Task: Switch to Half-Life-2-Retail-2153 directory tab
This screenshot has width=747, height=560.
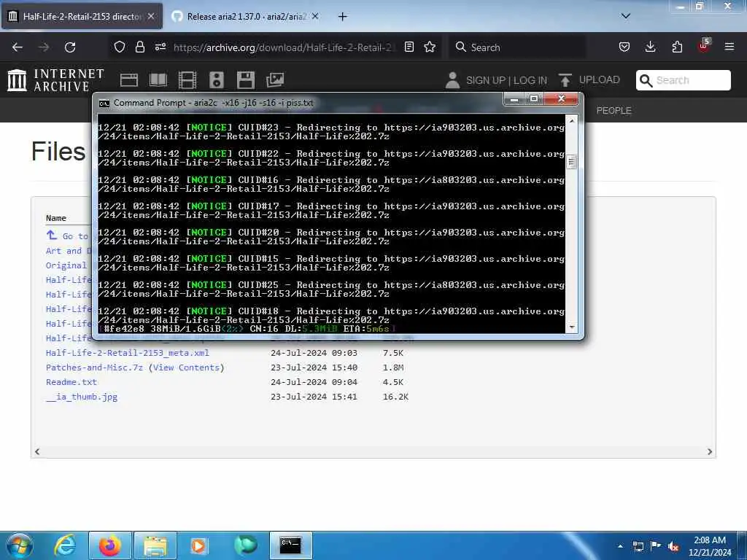Action: (82, 17)
